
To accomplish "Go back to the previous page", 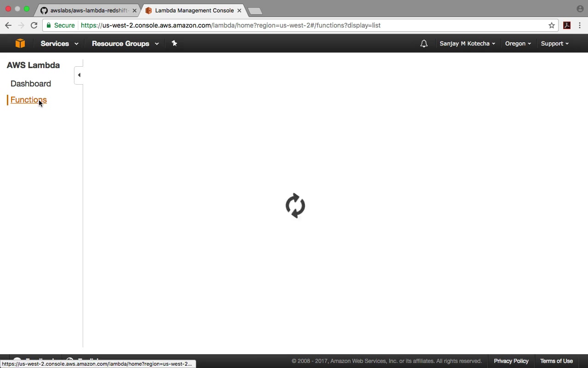I will pos(8,25).
